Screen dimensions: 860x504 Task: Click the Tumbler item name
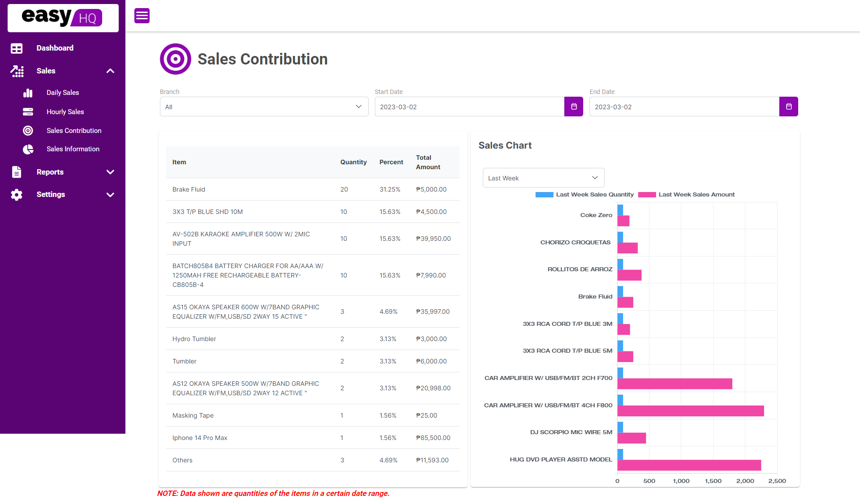(184, 361)
